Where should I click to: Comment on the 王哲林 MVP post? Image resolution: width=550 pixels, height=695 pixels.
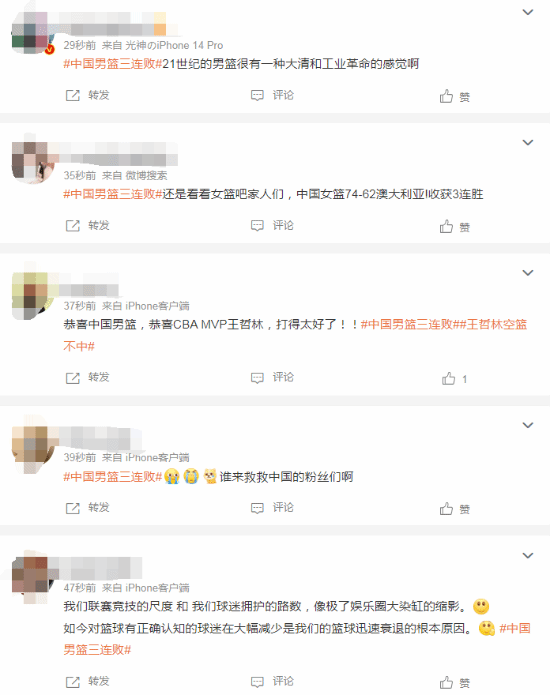pyautogui.click(x=257, y=378)
